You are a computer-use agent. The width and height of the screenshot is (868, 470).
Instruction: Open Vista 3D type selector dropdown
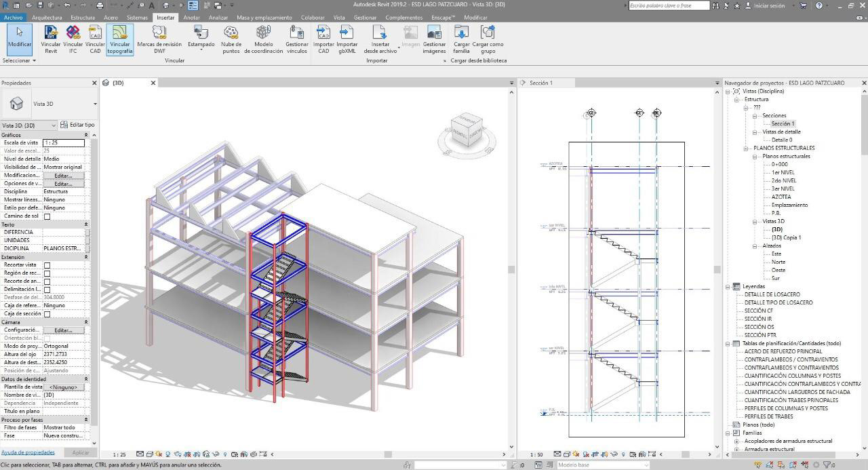tap(95, 104)
